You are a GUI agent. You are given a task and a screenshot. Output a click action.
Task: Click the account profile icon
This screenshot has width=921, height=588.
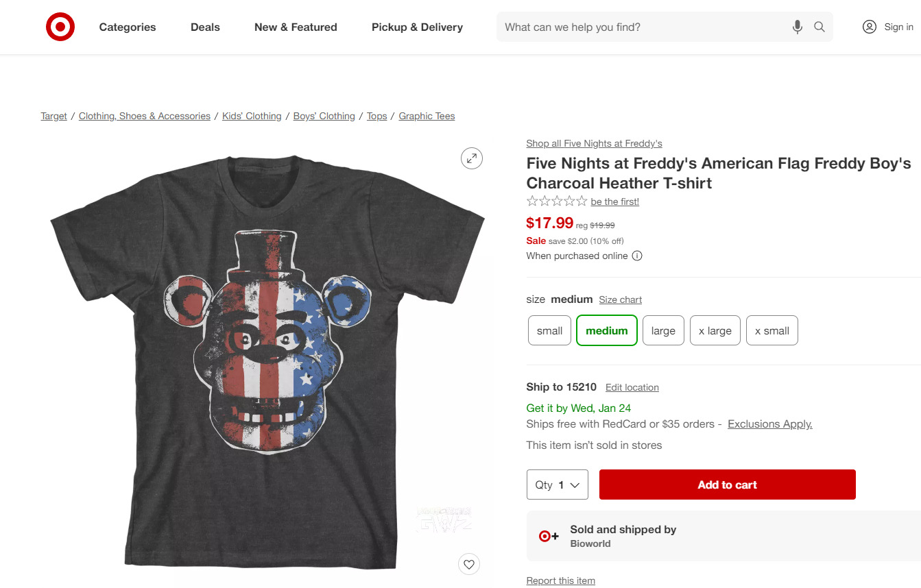point(870,27)
